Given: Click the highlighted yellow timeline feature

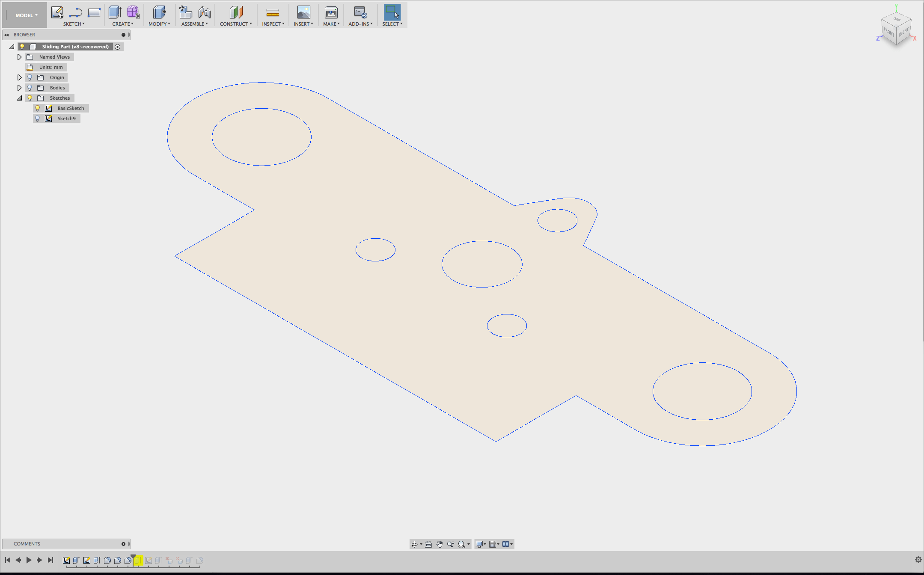Looking at the screenshot, I should pos(138,560).
